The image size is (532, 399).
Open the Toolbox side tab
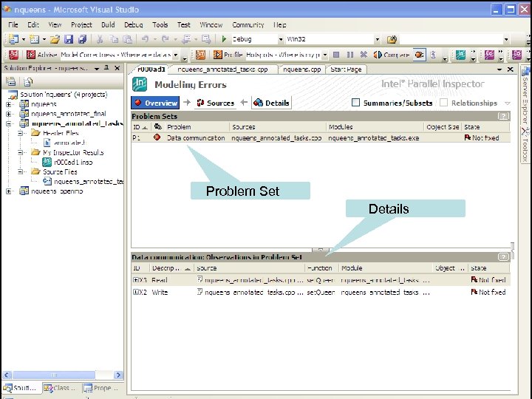pos(525,144)
